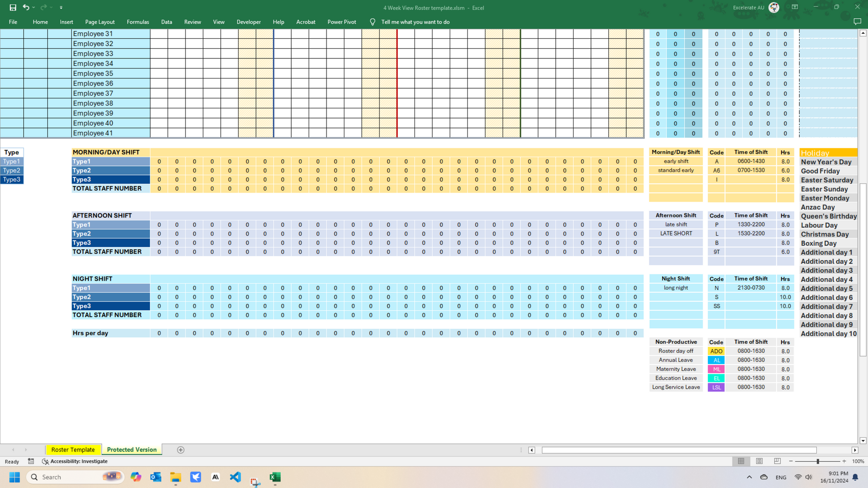
Task: Switch to Normal view
Action: pos(741,461)
